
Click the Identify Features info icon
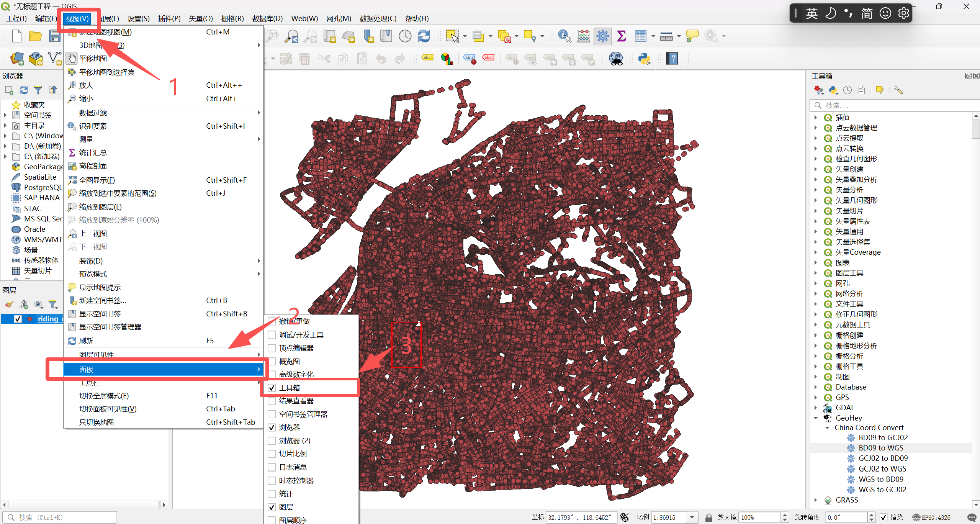564,36
